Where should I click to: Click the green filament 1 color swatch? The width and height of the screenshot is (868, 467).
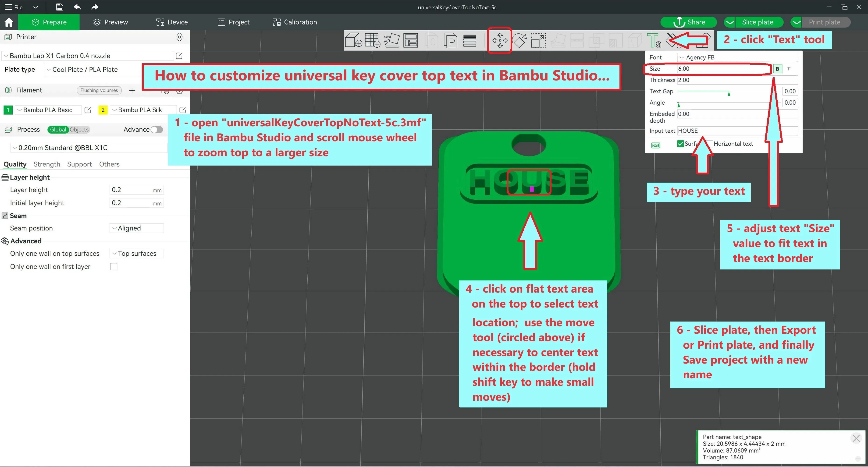click(8, 110)
